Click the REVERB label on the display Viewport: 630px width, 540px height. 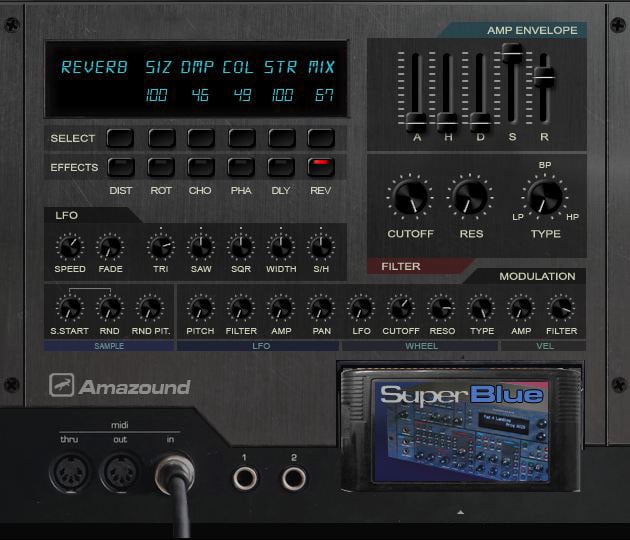94,67
